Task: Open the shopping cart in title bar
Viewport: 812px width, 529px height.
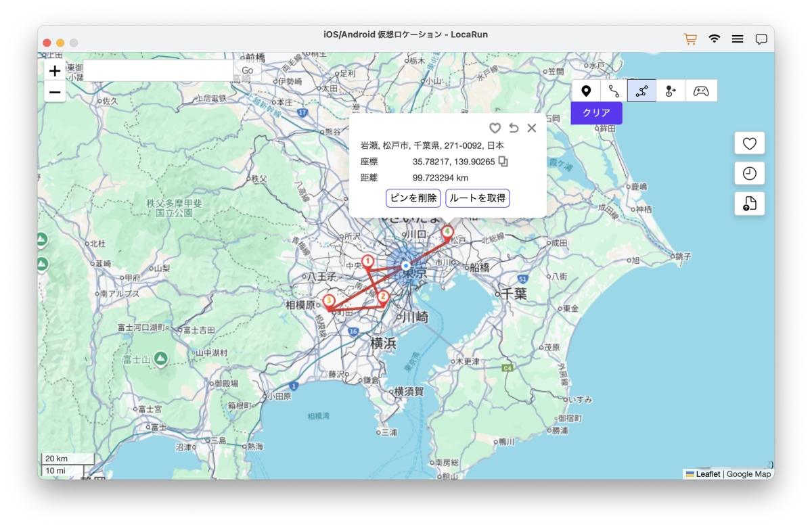Action: click(x=690, y=39)
